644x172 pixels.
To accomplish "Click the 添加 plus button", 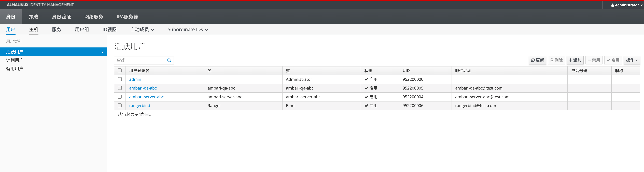I will (x=575, y=60).
